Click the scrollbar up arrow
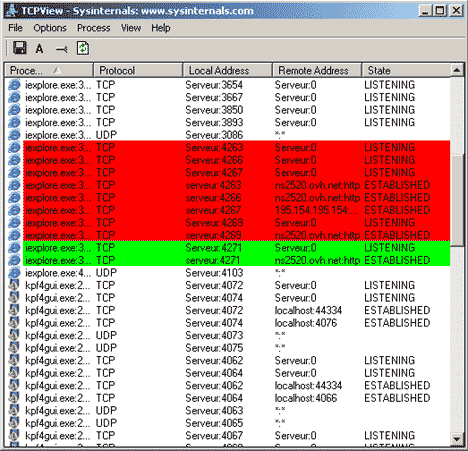The height and width of the screenshot is (451, 468). 457,70
